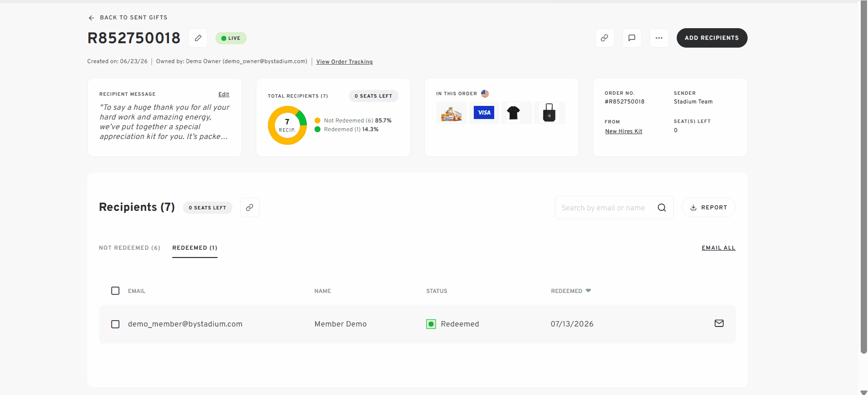Edit the gift name with pencil icon

(198, 38)
